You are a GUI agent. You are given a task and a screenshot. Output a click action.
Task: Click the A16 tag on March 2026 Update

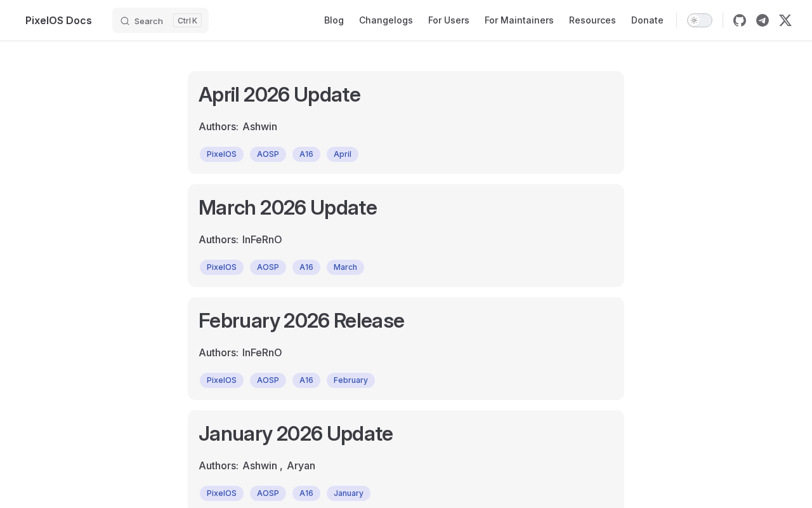coord(306,267)
